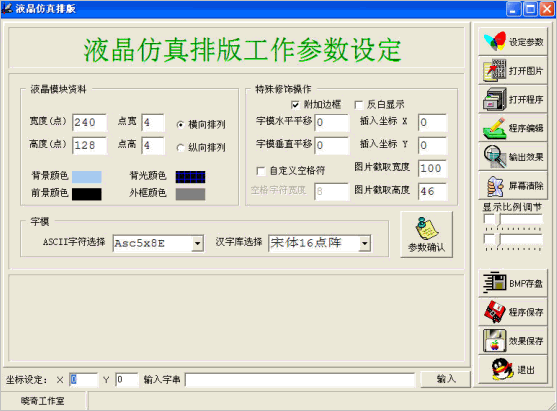The image size is (557, 411).
Task: Click the 坐标设定 X input field
Action: (83, 380)
